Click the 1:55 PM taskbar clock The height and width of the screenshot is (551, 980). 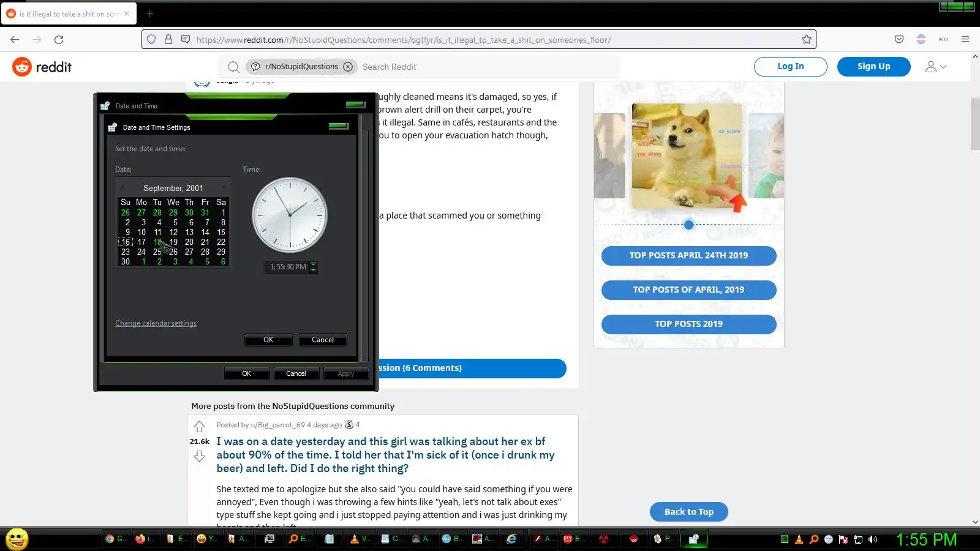point(927,539)
